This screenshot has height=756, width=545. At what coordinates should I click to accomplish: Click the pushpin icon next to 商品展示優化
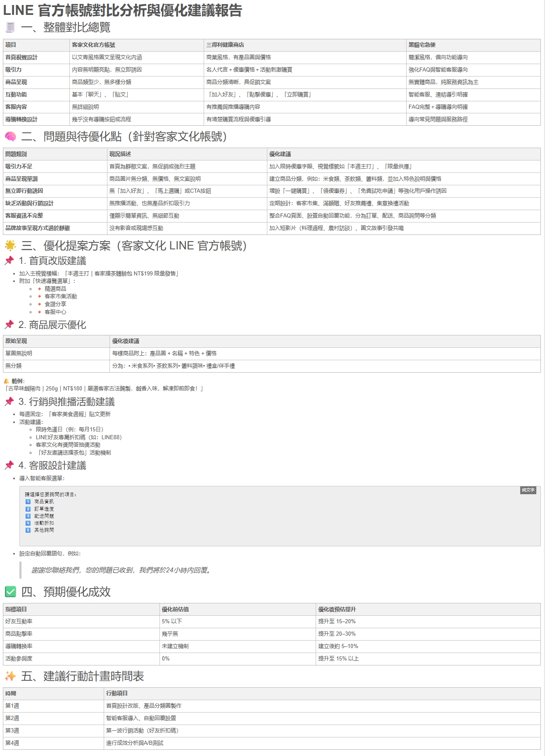coord(9,325)
